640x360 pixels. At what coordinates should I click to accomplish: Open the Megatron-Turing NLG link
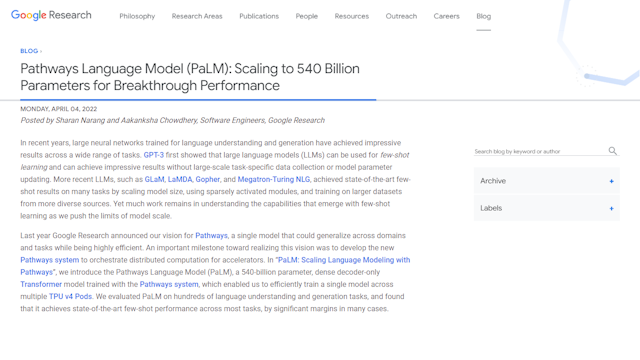coord(273,179)
